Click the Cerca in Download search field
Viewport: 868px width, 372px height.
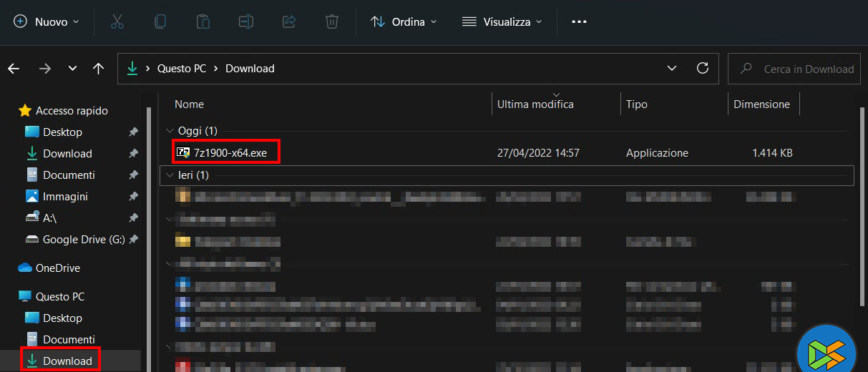pyautogui.click(x=794, y=69)
